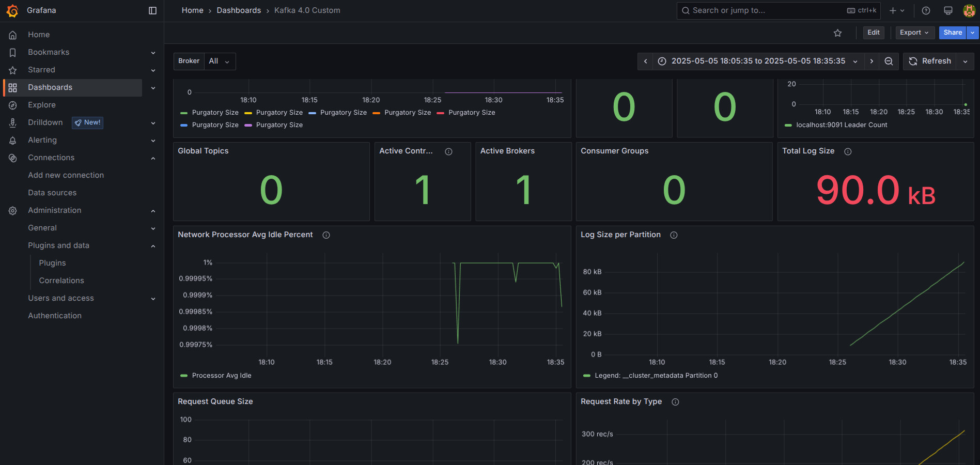The image size is (980, 465).
Task: Open the time range picker
Action: (x=758, y=61)
